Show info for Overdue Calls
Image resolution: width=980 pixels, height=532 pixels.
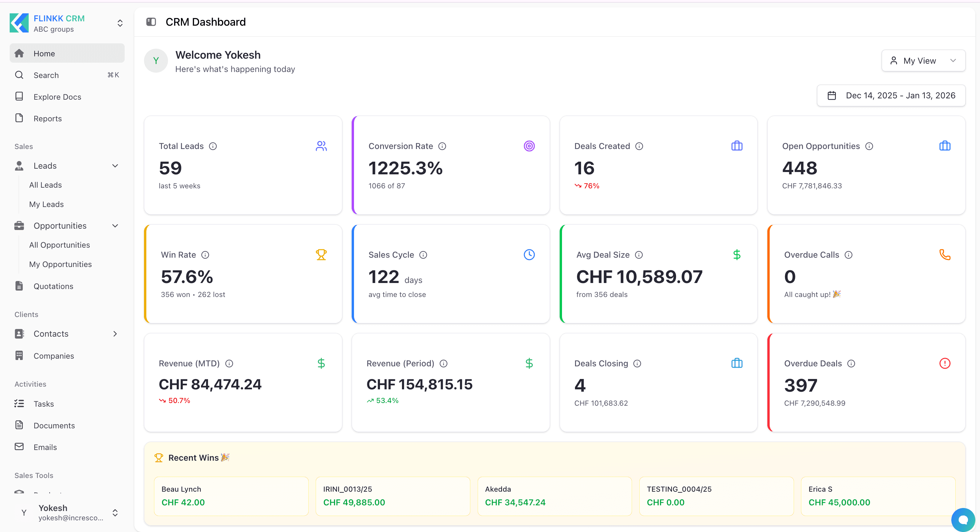848,255
